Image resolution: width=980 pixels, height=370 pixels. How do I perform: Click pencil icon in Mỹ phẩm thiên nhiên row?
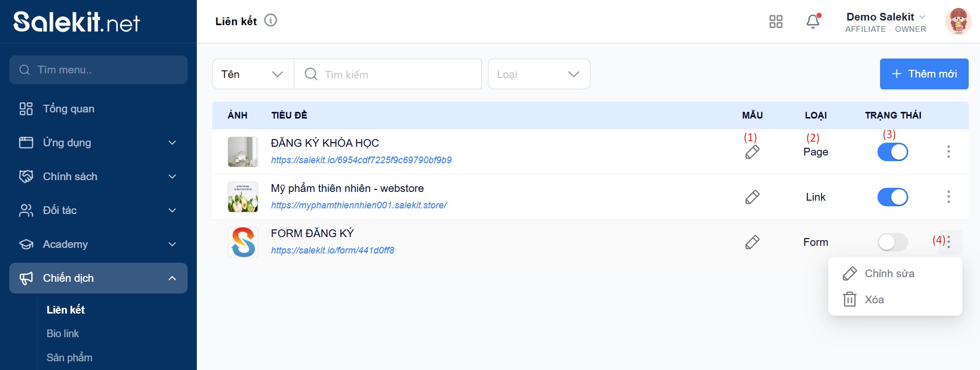click(752, 197)
